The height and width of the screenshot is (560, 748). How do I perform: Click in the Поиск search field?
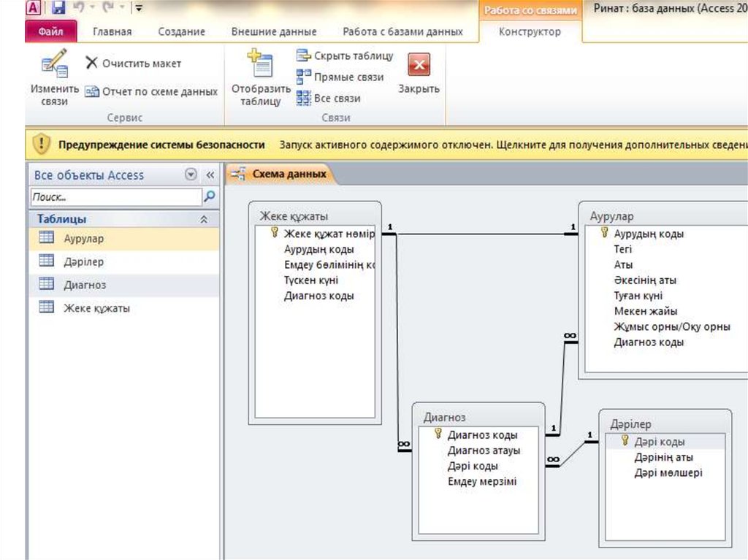click(x=115, y=197)
